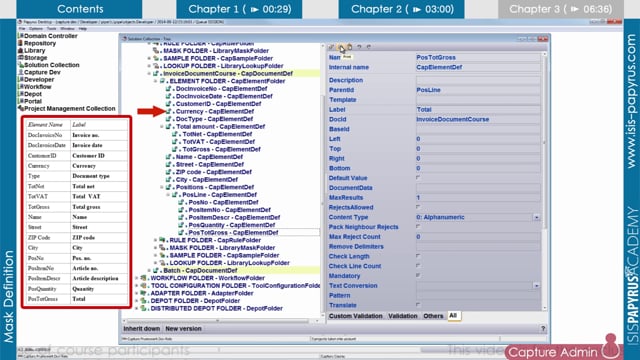Click the TOOL CONFIGURATION FOLDER node icon
The width and height of the screenshot is (640, 360).
pyautogui.click(x=144, y=286)
